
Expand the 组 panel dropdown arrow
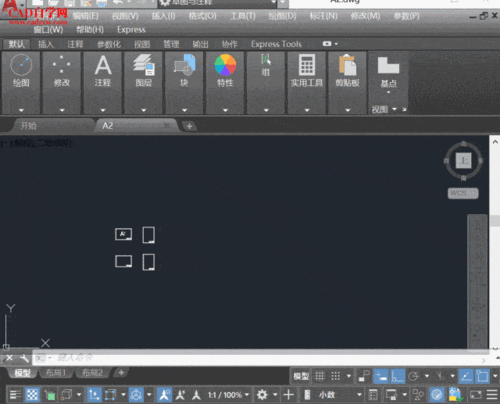click(x=266, y=110)
